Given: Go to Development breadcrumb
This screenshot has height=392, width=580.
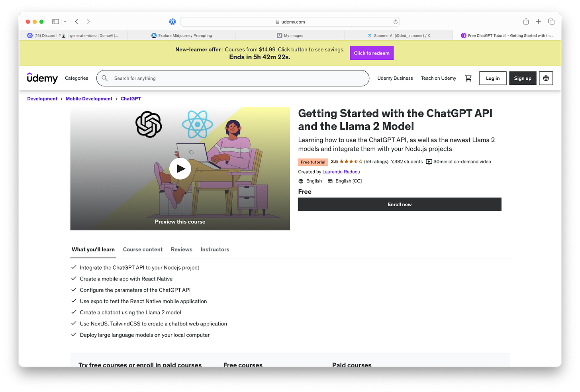Looking at the screenshot, I should (x=42, y=99).
